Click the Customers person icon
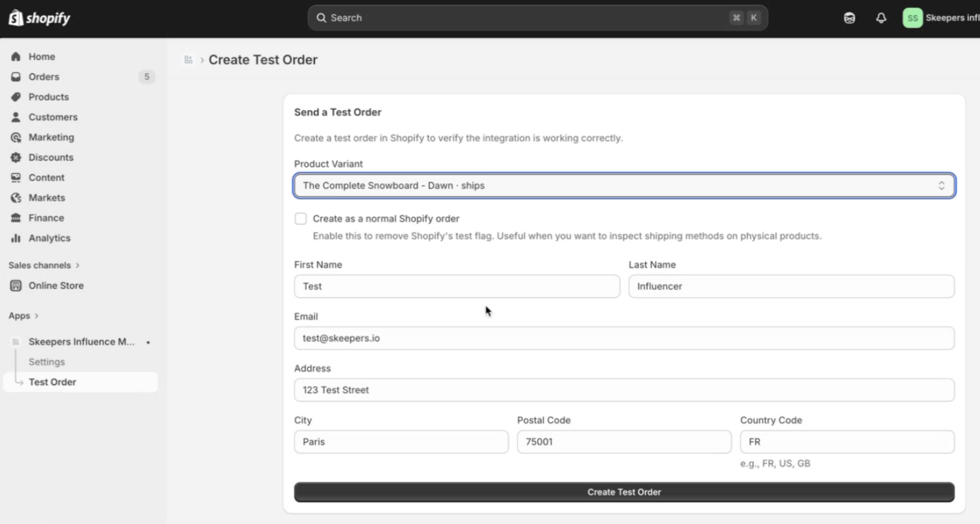 [16, 117]
